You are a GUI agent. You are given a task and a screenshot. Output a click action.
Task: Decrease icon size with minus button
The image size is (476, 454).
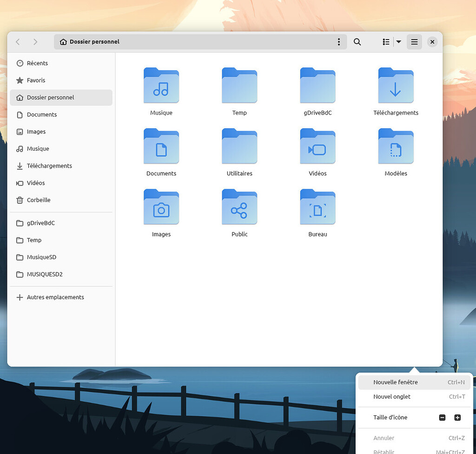(x=442, y=418)
